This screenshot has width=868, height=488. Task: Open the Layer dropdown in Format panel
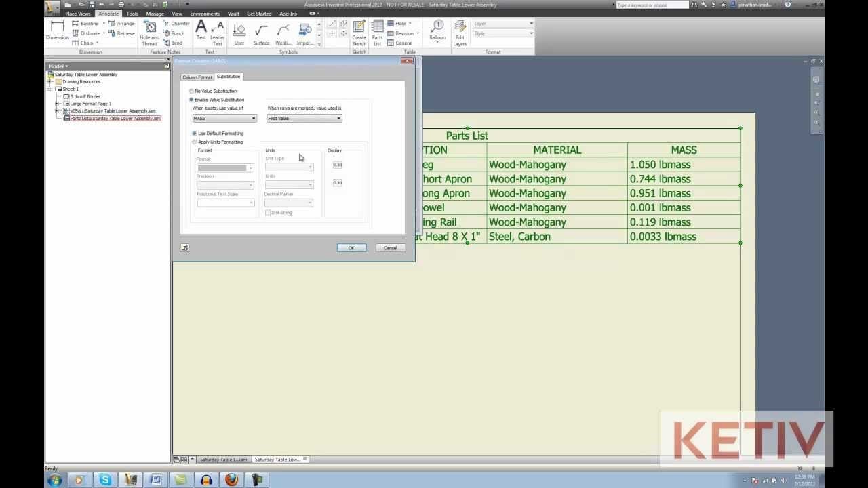coord(503,24)
